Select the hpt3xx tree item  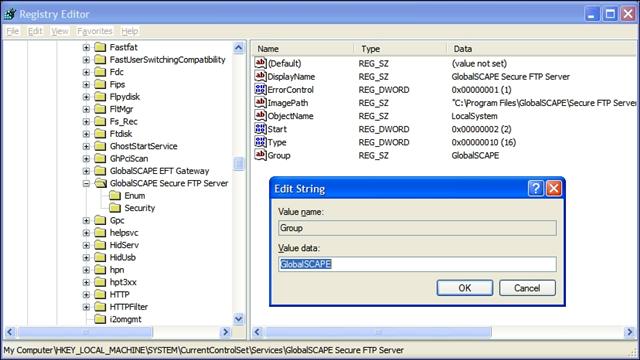[x=123, y=282]
